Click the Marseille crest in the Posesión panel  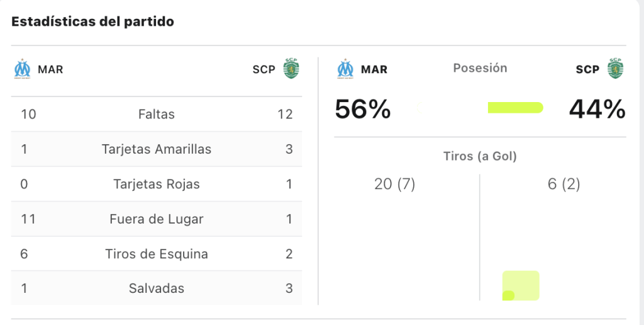[345, 69]
